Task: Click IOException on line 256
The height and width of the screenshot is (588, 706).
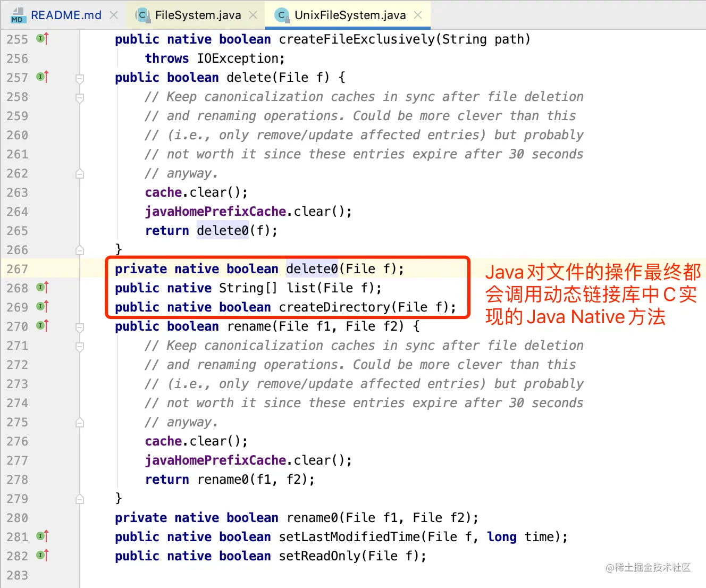Action: click(x=238, y=58)
